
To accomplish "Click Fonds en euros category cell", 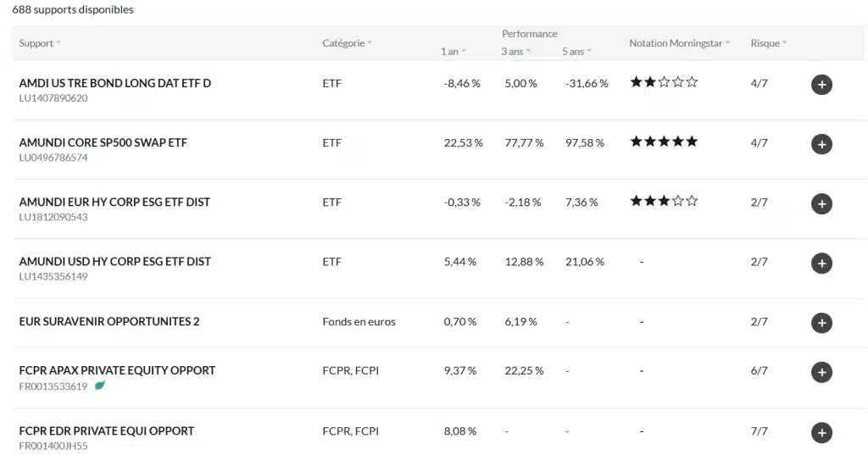I will tap(359, 322).
